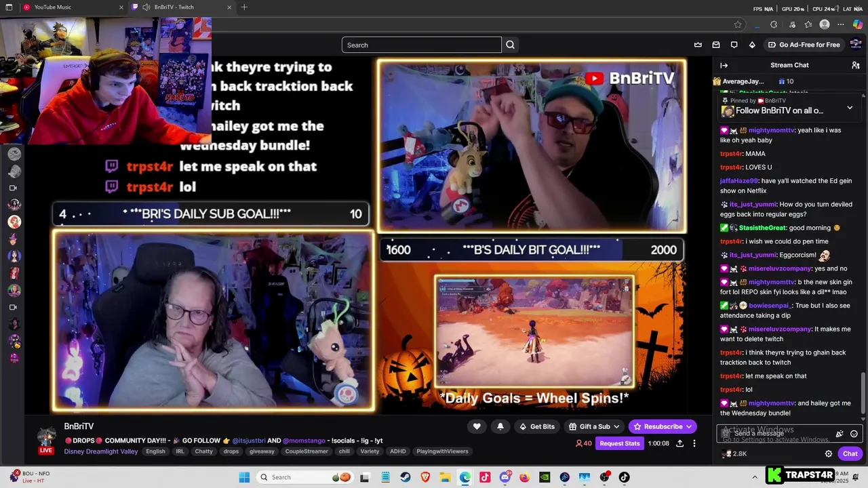Click the Twitch search magnifier button
Image resolution: width=868 pixels, height=488 pixels.
click(x=511, y=45)
